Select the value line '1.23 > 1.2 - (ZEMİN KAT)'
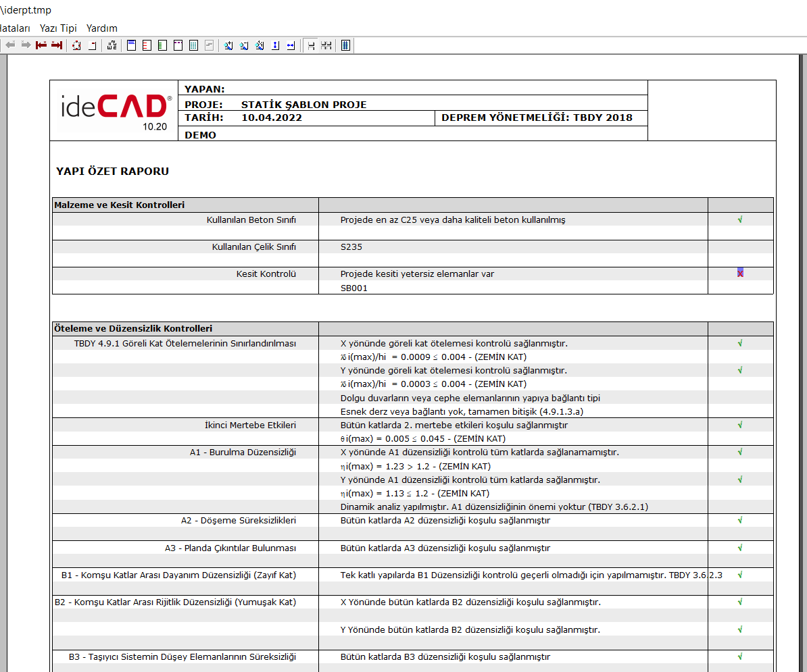 416,466
